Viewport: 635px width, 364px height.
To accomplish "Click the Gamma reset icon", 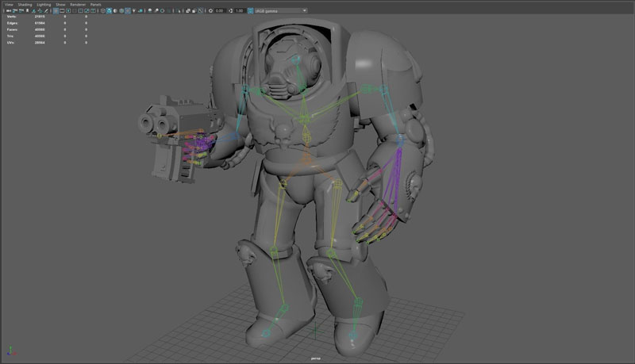I will tap(231, 11).
